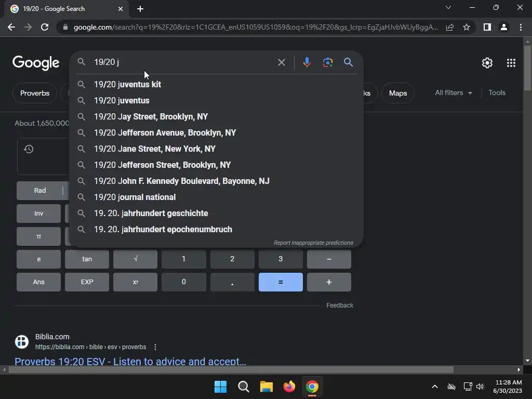Screen dimensions: 532x399
Task: Open Google quick settings gear
Action: coord(487,63)
